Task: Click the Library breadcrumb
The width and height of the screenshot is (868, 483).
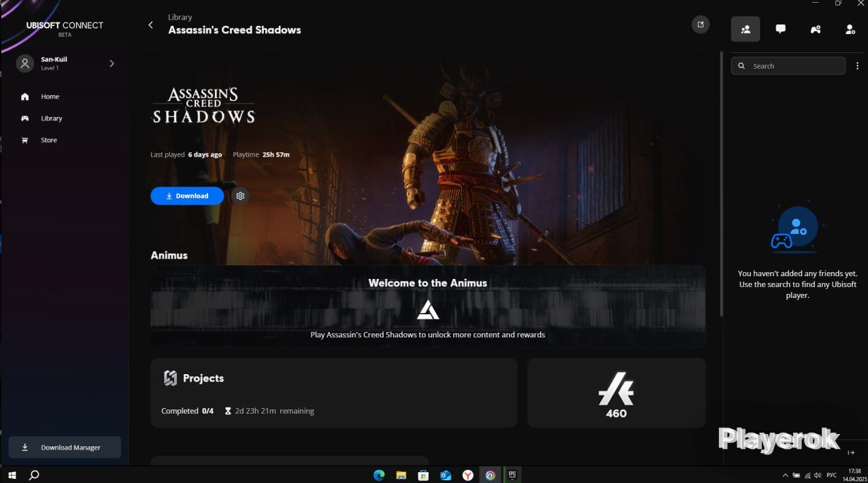Action: 180,17
